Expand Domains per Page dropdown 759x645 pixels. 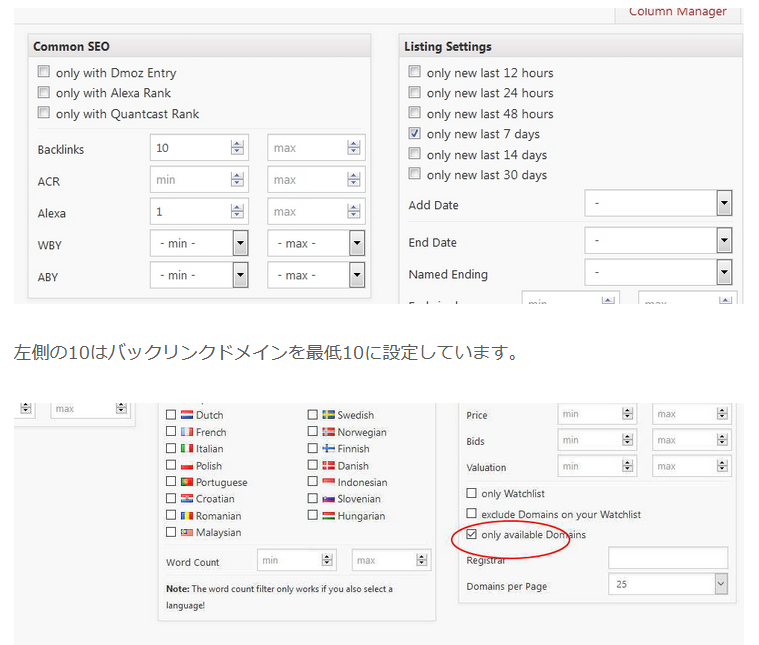[720, 584]
